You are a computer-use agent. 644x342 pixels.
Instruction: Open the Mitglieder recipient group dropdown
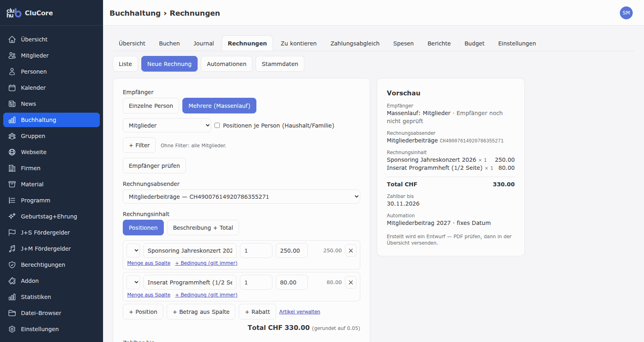point(167,126)
